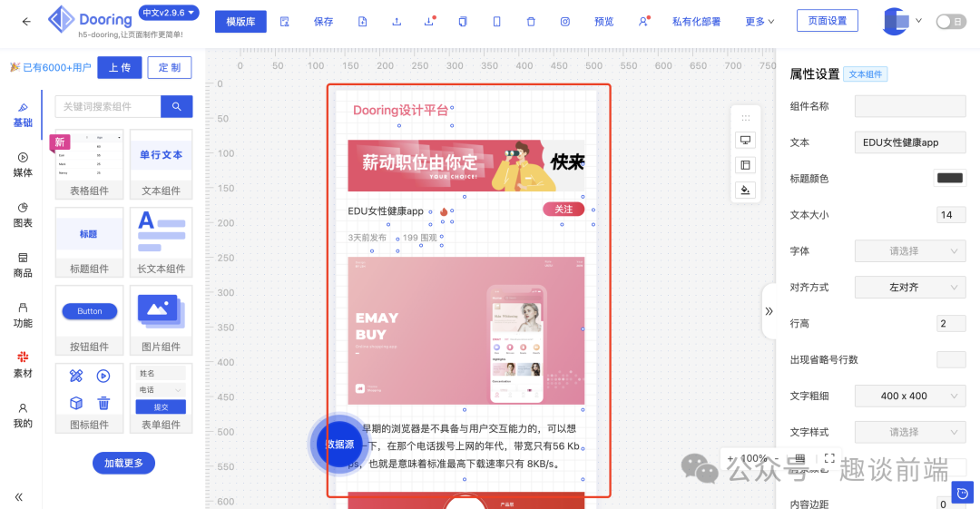Collapse left sidebar with double chevron
Image resolution: width=980 pixels, height=509 pixels.
pyautogui.click(x=19, y=497)
